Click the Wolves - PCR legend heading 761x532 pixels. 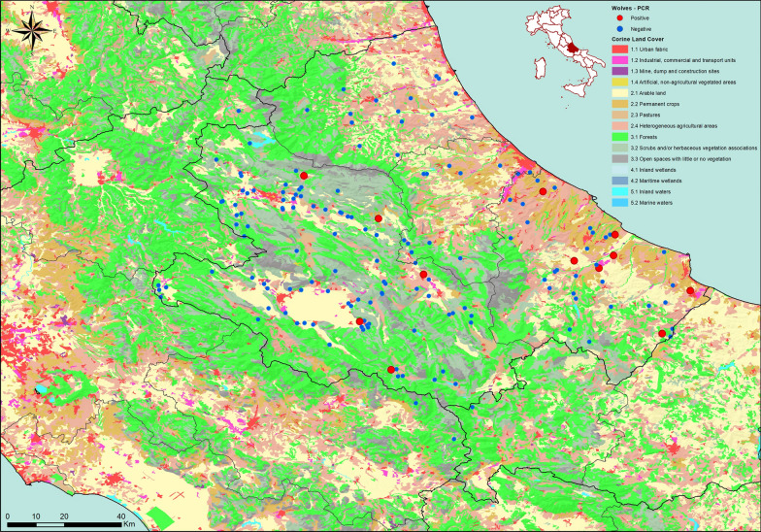[x=630, y=8]
